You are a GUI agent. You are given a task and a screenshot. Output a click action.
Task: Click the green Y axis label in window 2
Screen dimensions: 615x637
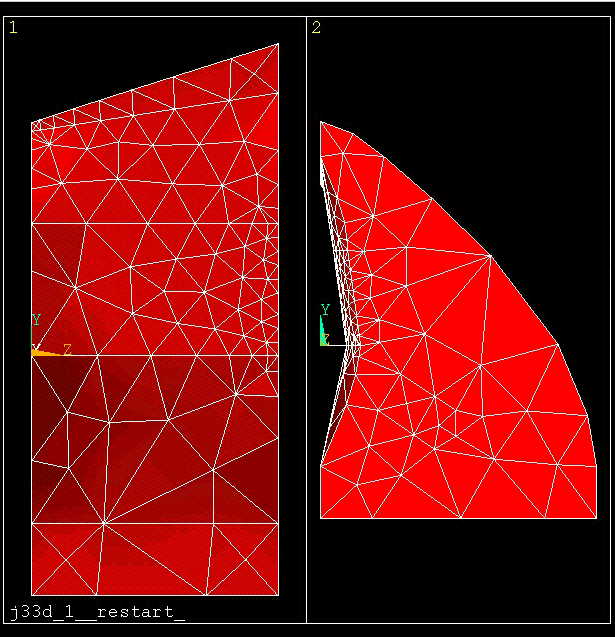(325, 310)
